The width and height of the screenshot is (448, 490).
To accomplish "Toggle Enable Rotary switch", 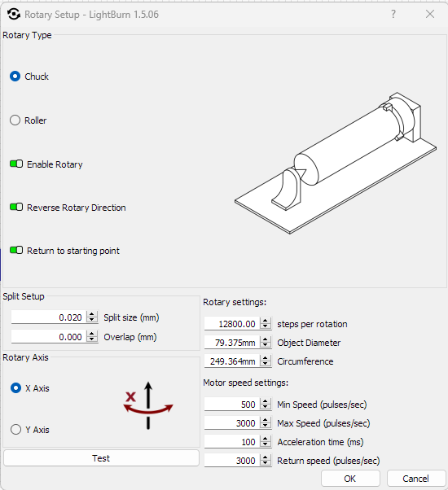I will [x=16, y=164].
